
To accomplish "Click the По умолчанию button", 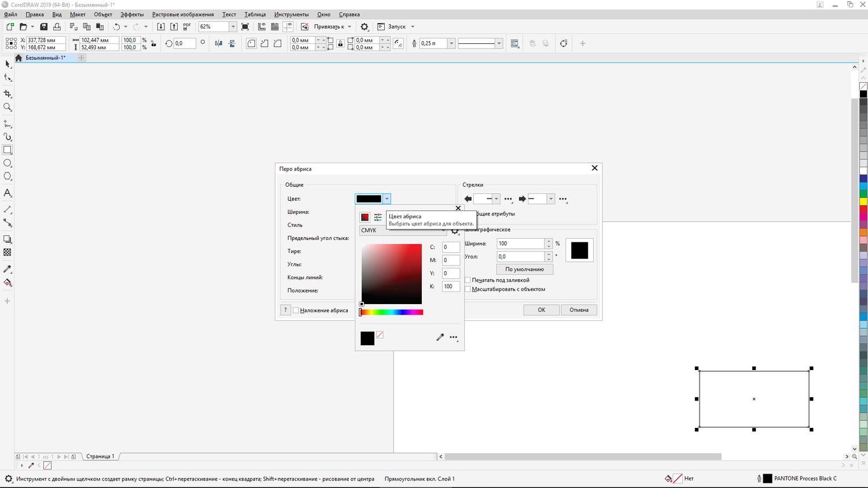I will point(524,269).
